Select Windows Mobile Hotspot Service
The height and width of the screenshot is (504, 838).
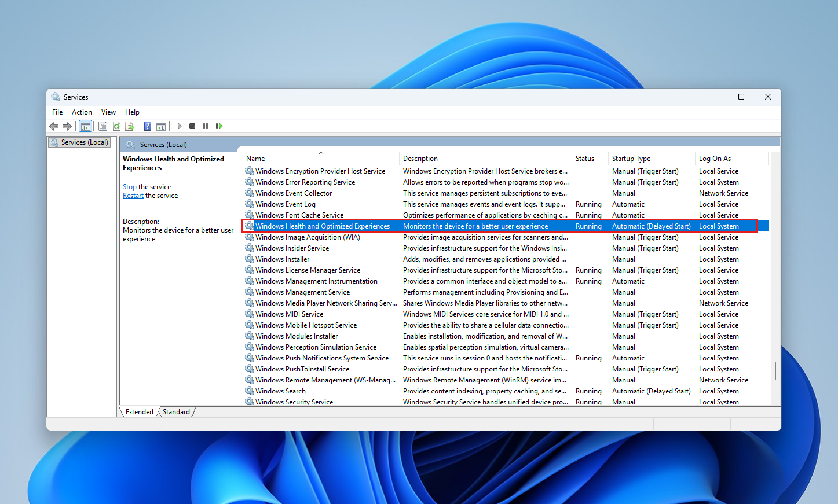(x=306, y=325)
